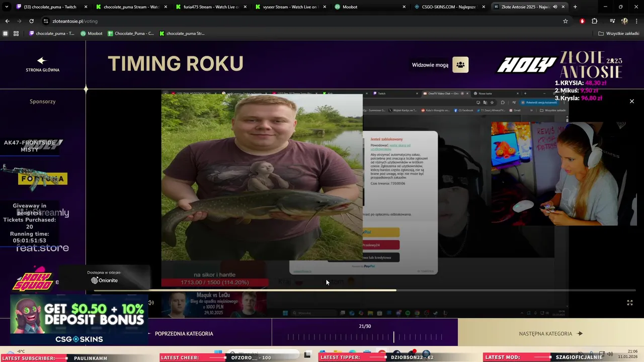644x362 pixels.
Task: Click the Widzowie mogą group icon button
Action: (x=460, y=65)
